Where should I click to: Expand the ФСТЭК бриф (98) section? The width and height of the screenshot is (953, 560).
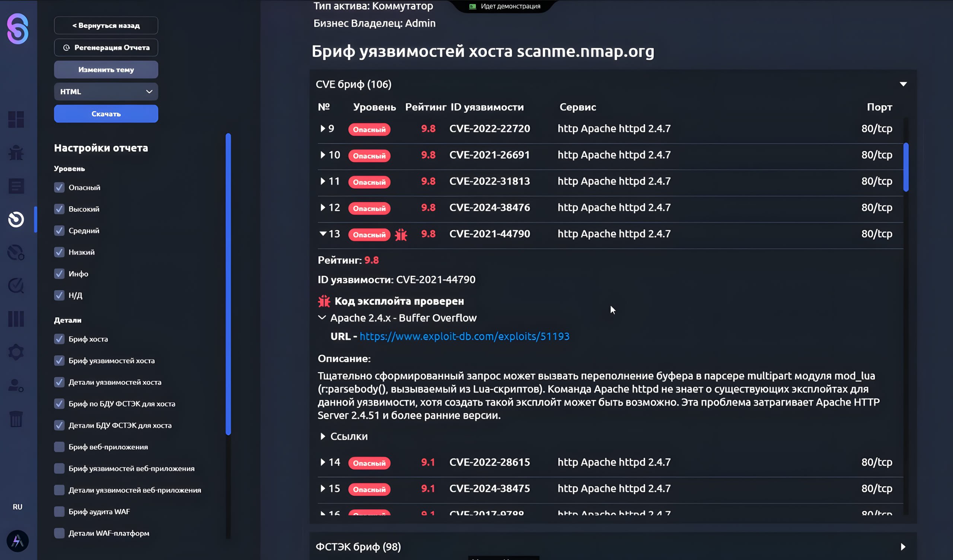[903, 547]
